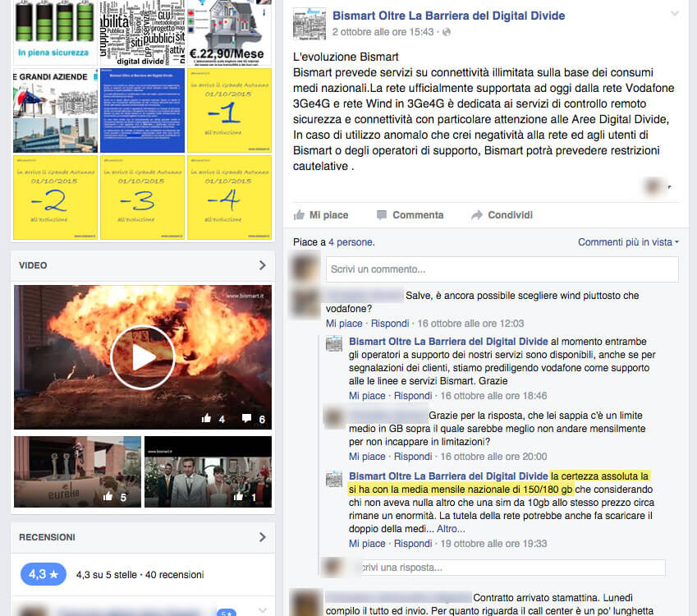The image size is (697, 616).
Task: Click the Condividi share arrow icon
Action: (477, 215)
